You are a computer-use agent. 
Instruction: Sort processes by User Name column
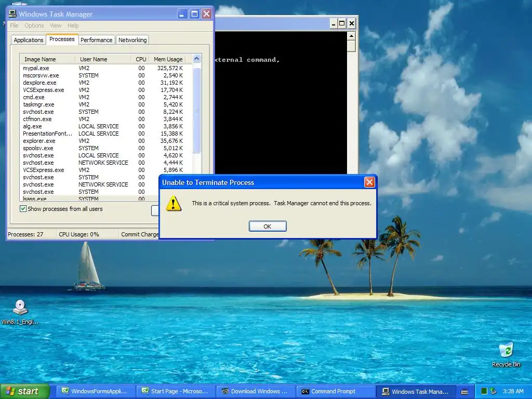tap(103, 59)
